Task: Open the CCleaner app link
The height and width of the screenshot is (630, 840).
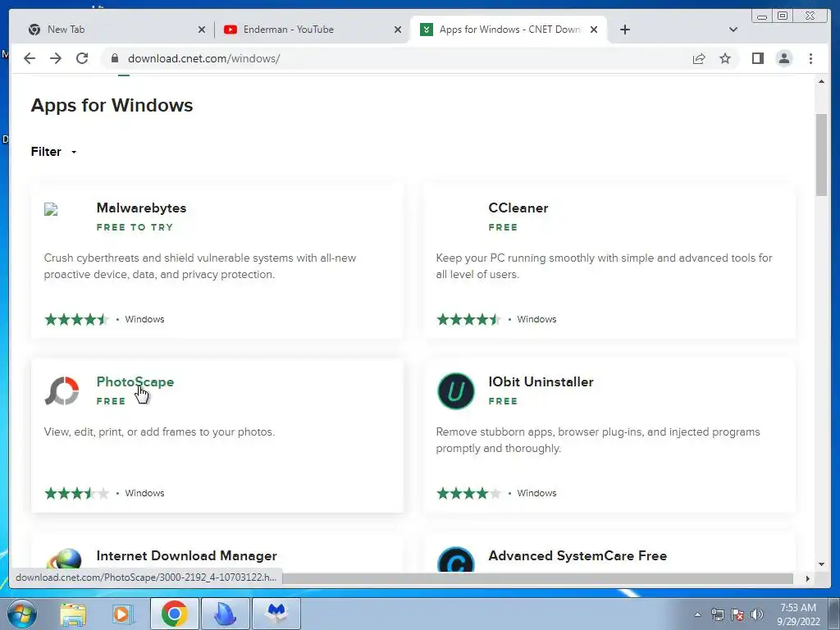Action: pyautogui.click(x=518, y=208)
